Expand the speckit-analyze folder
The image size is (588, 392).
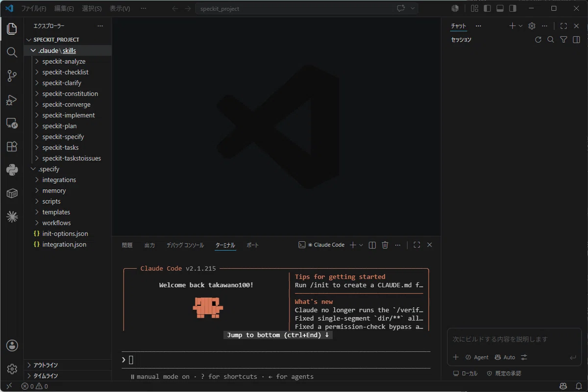click(68, 61)
